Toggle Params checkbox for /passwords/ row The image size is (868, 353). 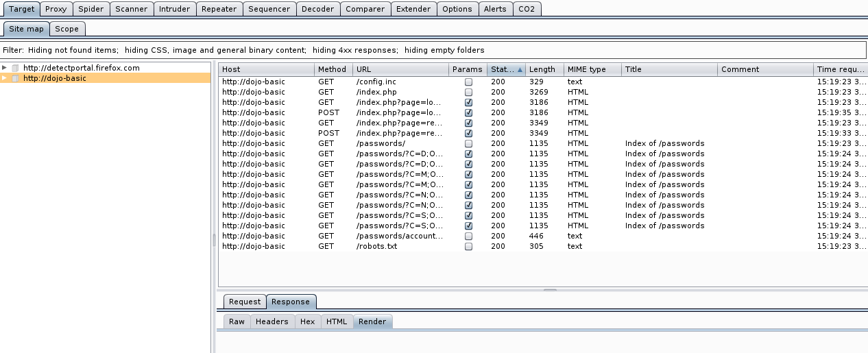click(468, 143)
